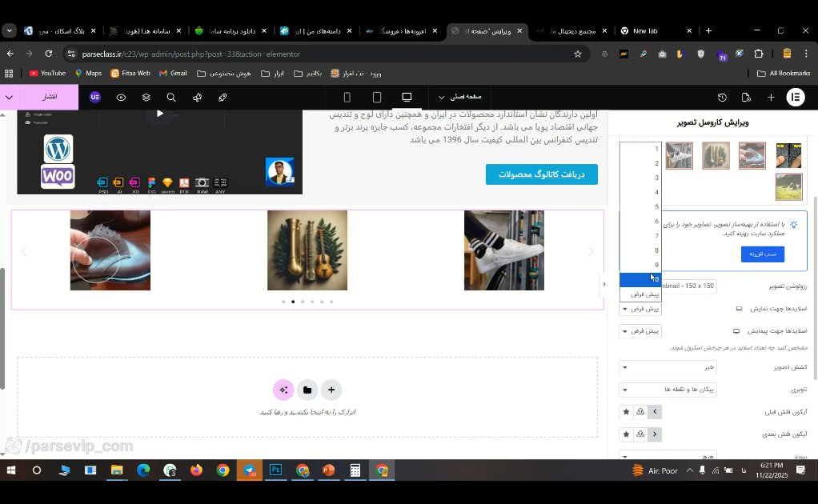
Task: Switch to mobile responsive view
Action: (347, 98)
